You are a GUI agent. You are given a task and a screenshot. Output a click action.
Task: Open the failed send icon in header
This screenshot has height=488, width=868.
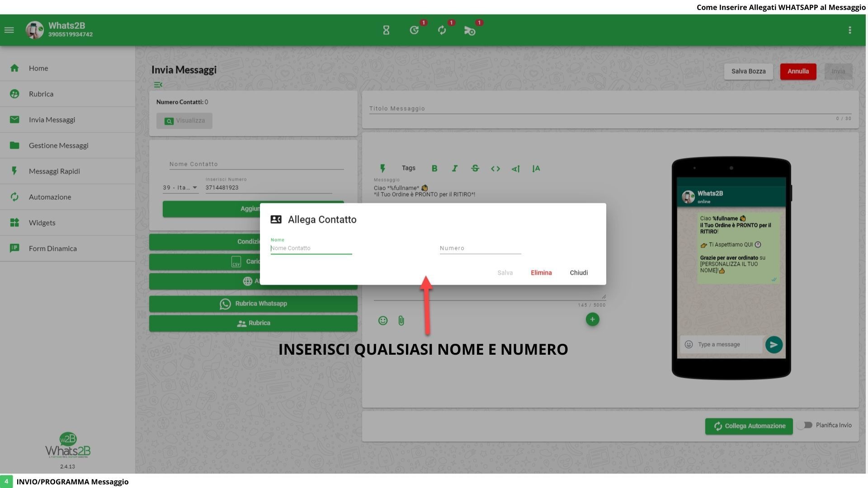[x=470, y=30]
